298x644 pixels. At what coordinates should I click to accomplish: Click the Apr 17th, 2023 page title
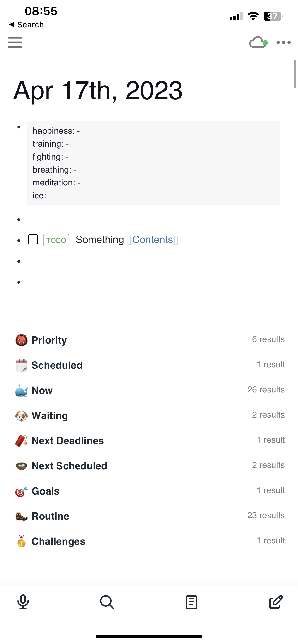pos(98,91)
